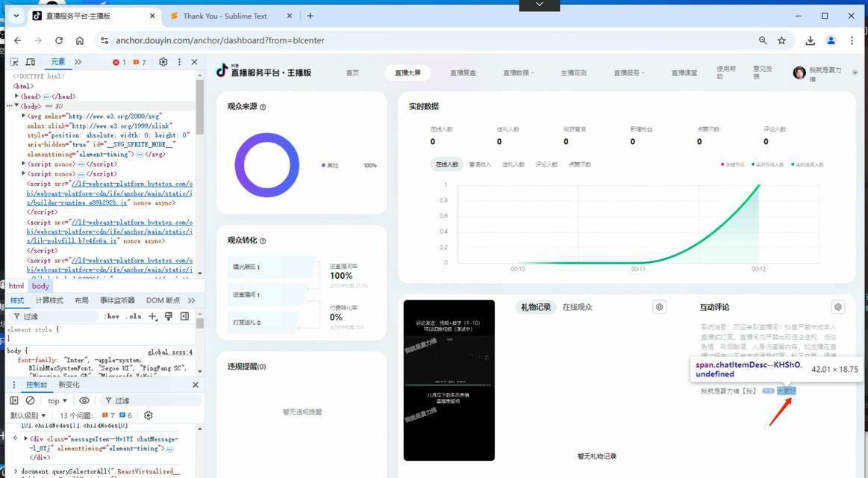Open the rendering emulation paintbrush icon
This screenshot has width=868, height=478.
click(x=168, y=316)
